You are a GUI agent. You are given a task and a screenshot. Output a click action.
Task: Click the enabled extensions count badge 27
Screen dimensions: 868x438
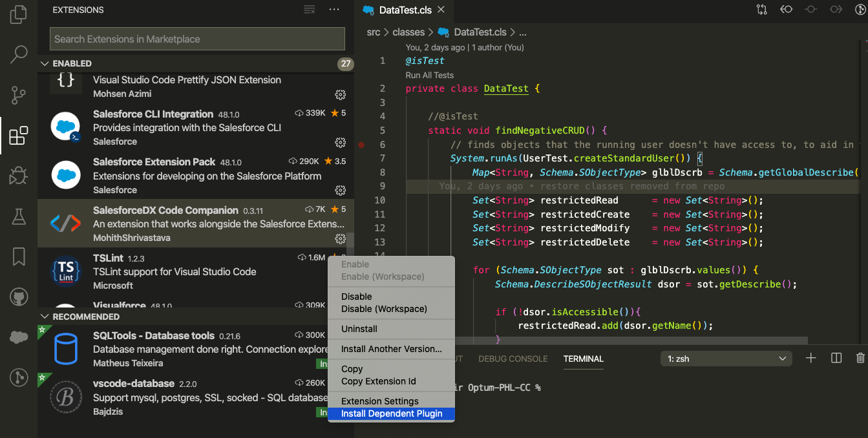(x=346, y=63)
